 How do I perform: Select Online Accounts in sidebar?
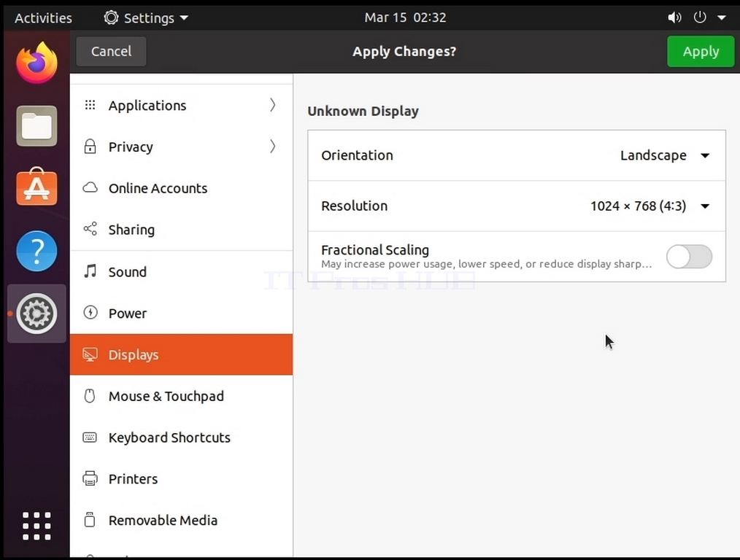(181, 188)
